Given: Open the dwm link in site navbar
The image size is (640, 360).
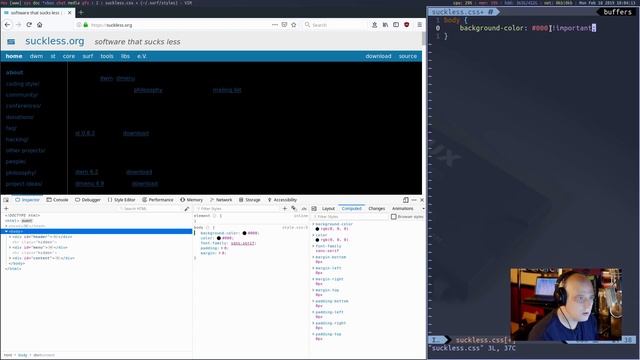Looking at the screenshot, I should coord(36,56).
